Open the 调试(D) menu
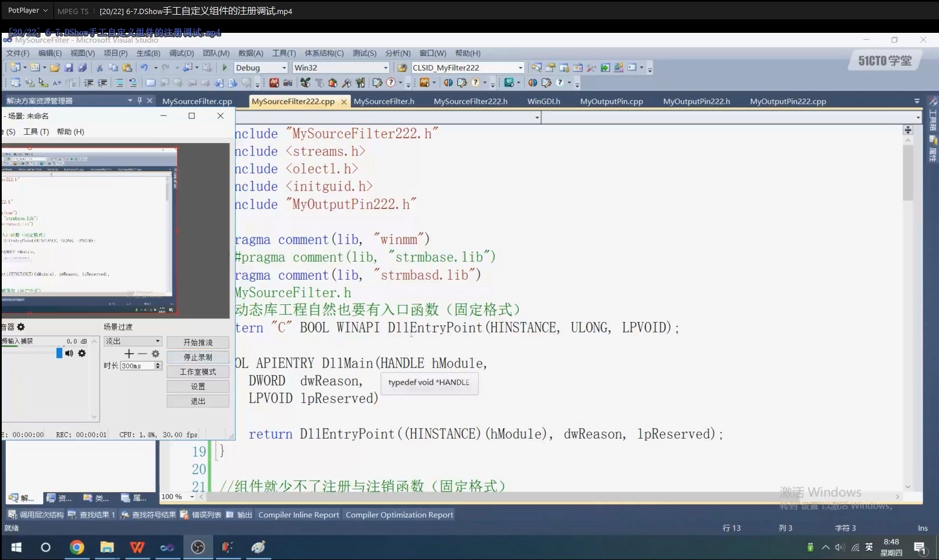The height and width of the screenshot is (560, 939). [181, 53]
